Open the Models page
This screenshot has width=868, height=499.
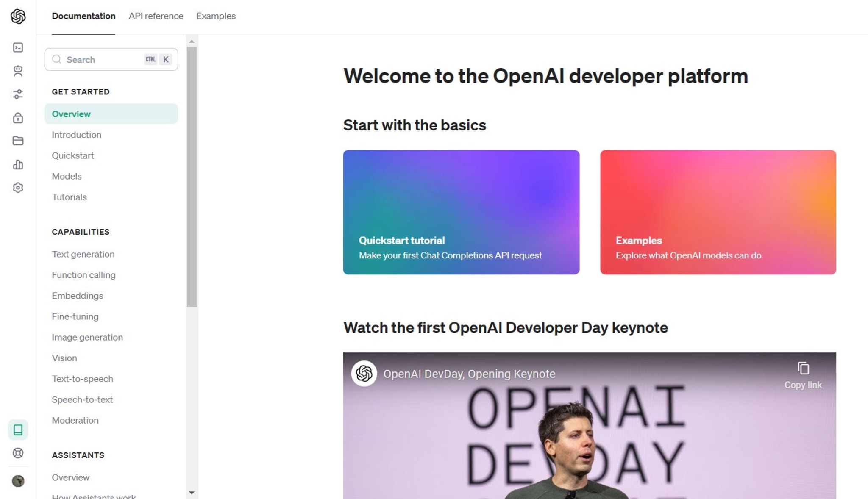click(x=67, y=176)
